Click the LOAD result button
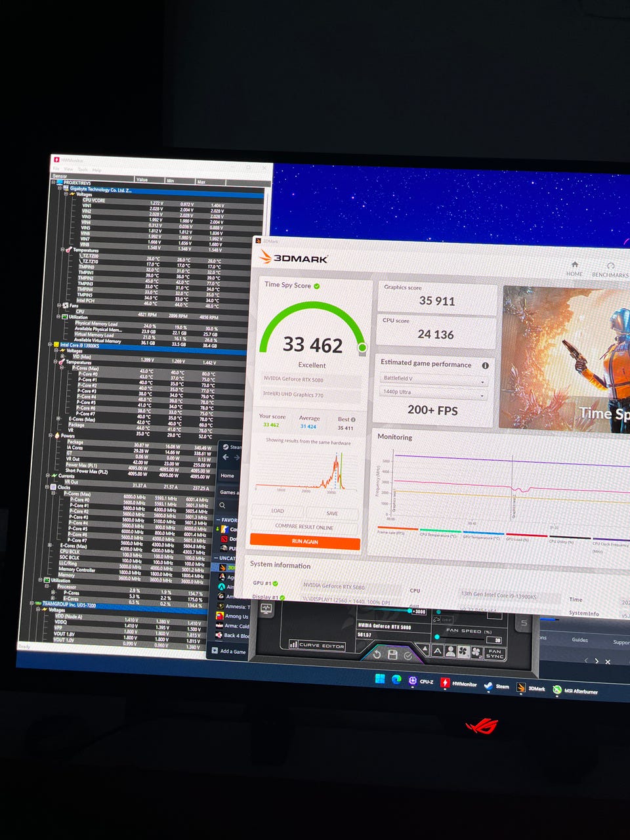Screen dimensions: 630x840 click(278, 511)
